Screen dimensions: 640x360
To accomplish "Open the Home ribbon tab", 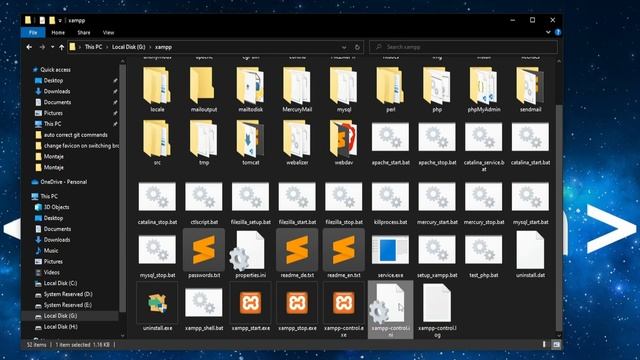I will click(x=58, y=33).
